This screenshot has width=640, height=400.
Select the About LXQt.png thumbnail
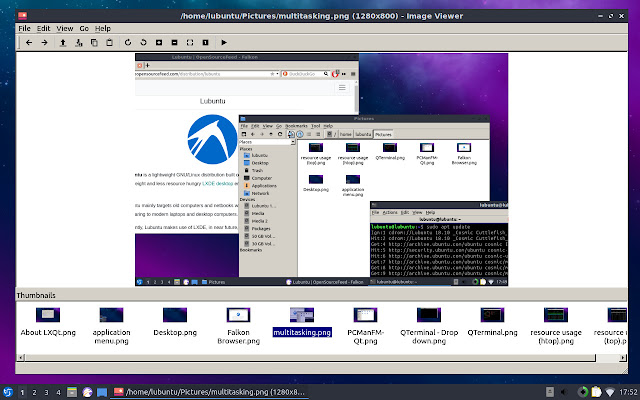pos(48,322)
